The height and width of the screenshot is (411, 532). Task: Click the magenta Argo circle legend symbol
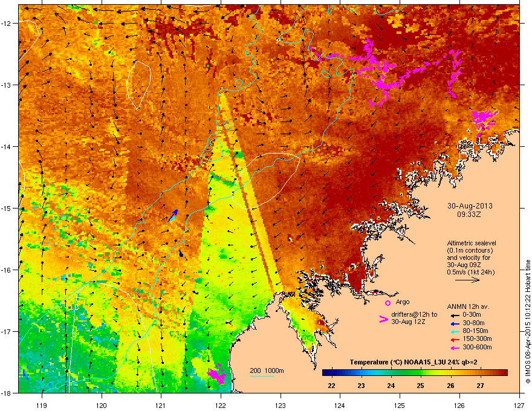click(x=388, y=303)
